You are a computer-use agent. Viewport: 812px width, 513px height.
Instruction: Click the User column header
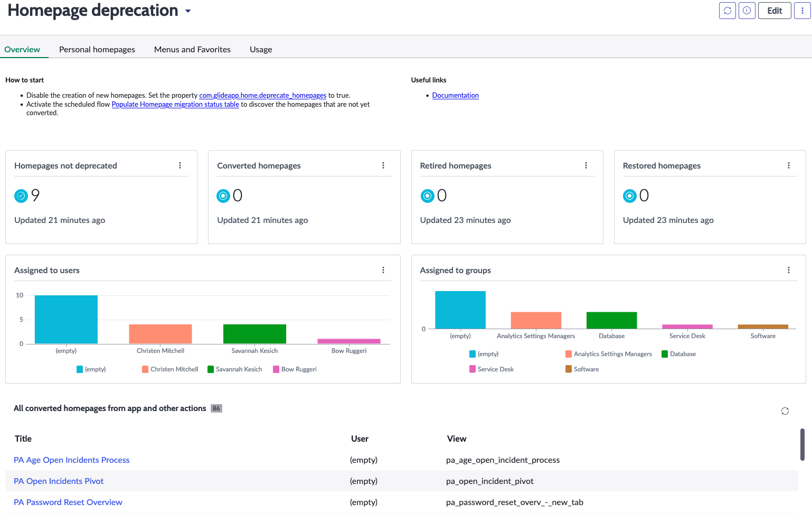360,439
